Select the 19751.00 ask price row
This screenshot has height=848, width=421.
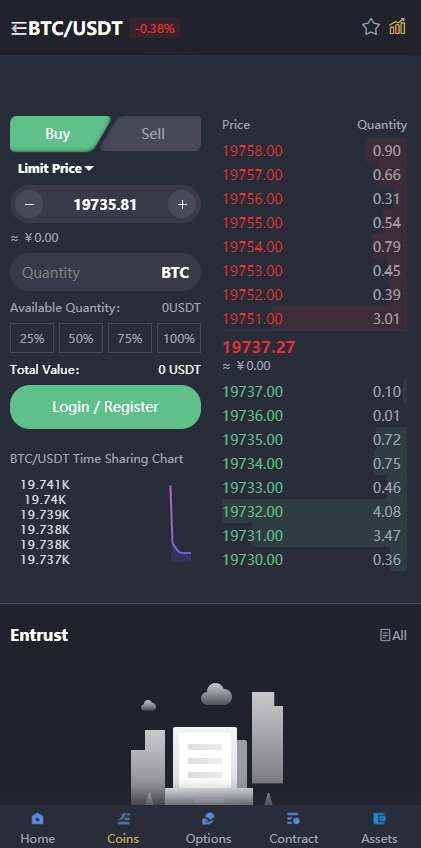click(x=314, y=319)
